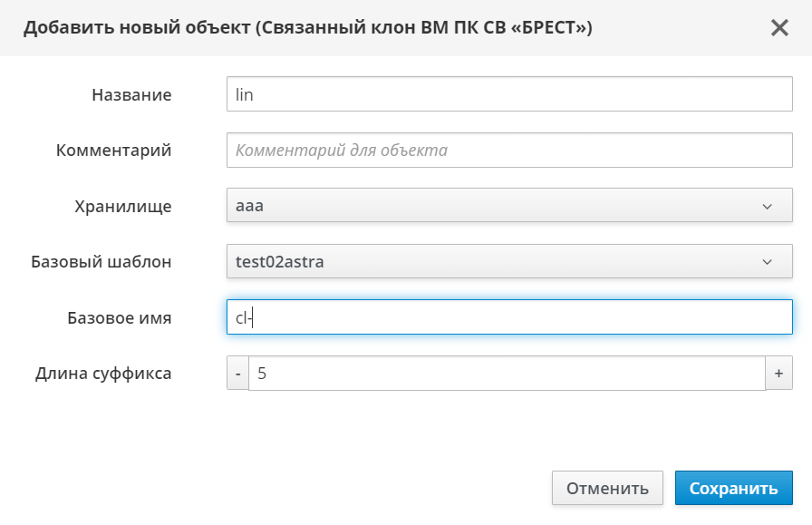Viewport: 812px width, 525px height.
Task: Close the dialog with the X icon
Action: (x=779, y=28)
